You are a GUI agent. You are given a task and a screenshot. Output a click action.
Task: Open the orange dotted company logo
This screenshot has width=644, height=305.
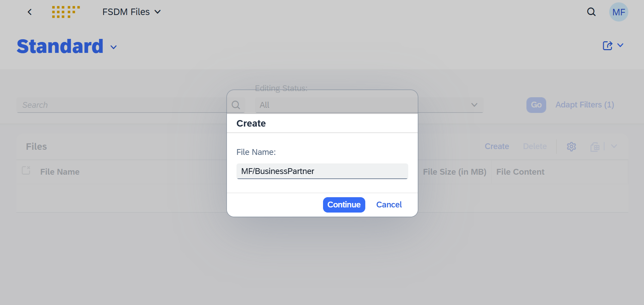[66, 12]
